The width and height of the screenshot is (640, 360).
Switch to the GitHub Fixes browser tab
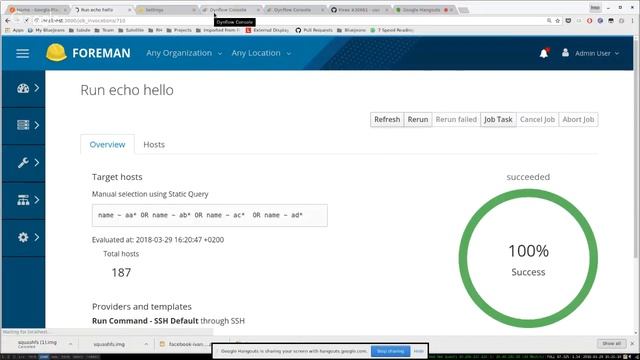click(x=359, y=9)
